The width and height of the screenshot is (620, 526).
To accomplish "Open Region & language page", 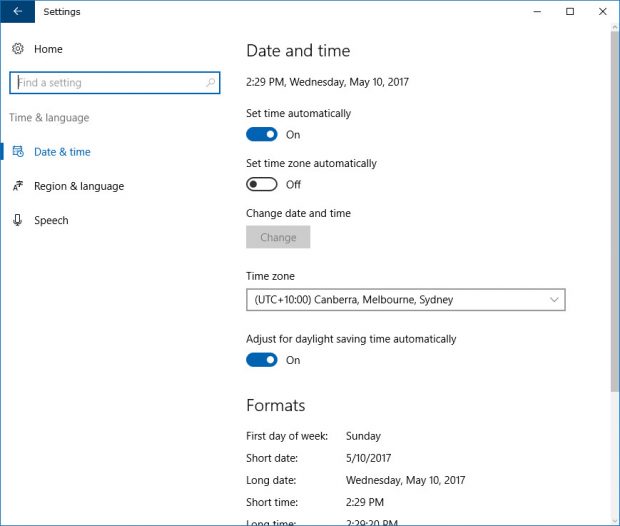I will [x=79, y=186].
